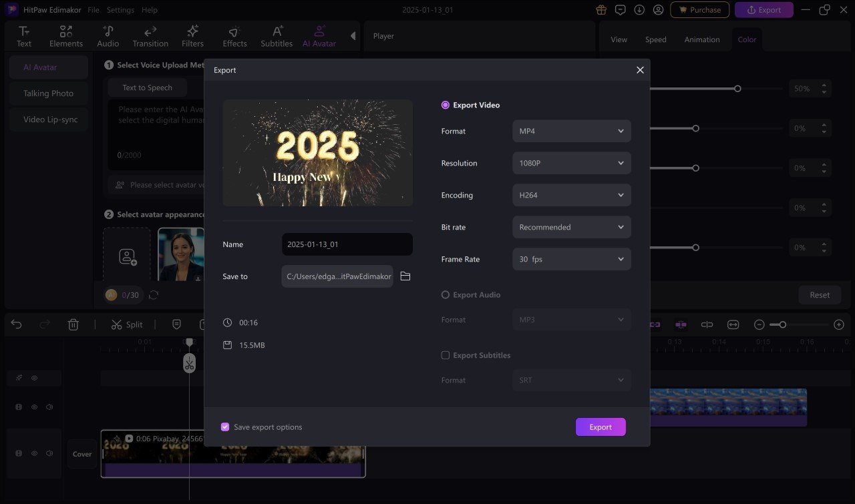Browse the Save to folder icon
Screen dimensions: 855x504
[405, 276]
